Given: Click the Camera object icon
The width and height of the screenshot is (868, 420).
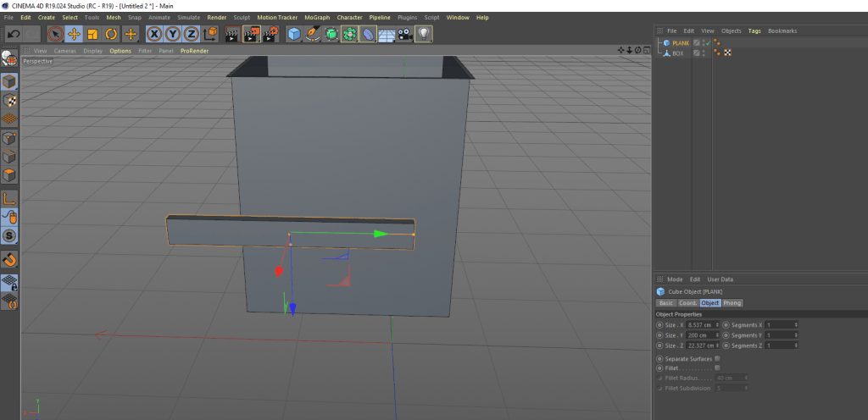Looking at the screenshot, I should click(x=404, y=34).
